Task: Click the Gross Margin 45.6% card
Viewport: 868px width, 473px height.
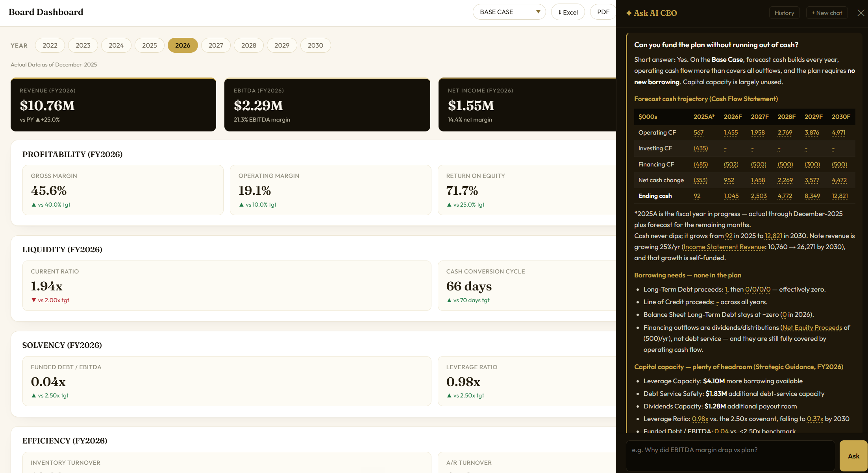Action: pyautogui.click(x=123, y=190)
